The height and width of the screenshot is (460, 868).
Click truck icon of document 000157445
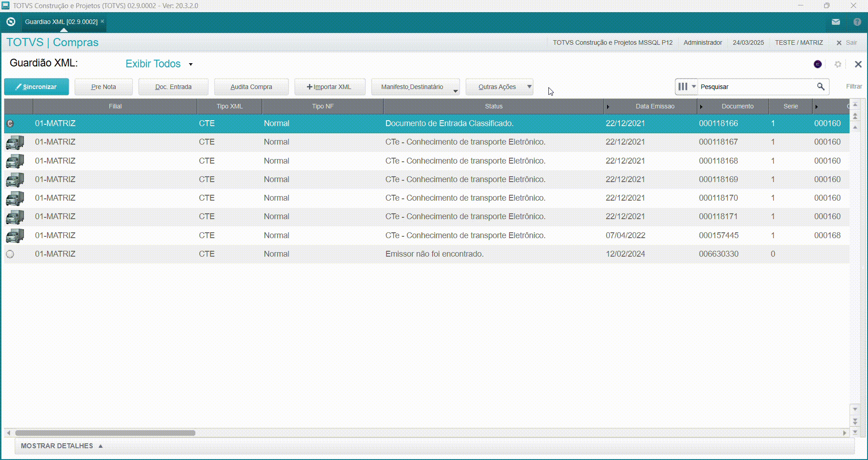pos(15,236)
